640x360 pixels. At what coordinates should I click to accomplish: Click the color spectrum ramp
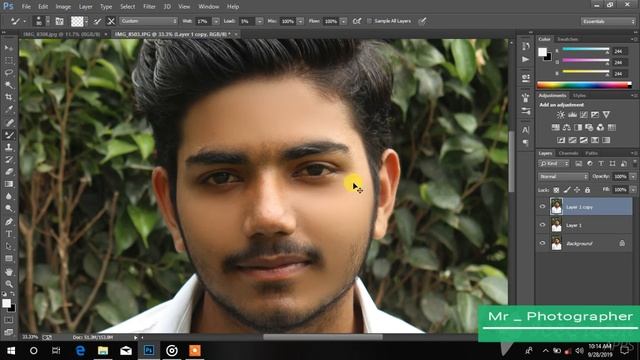coord(584,85)
